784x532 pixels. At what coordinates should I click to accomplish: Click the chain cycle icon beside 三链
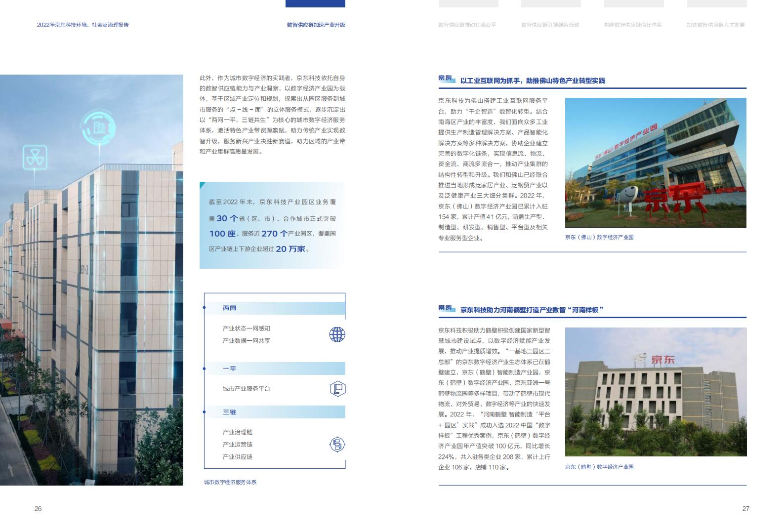point(337,445)
